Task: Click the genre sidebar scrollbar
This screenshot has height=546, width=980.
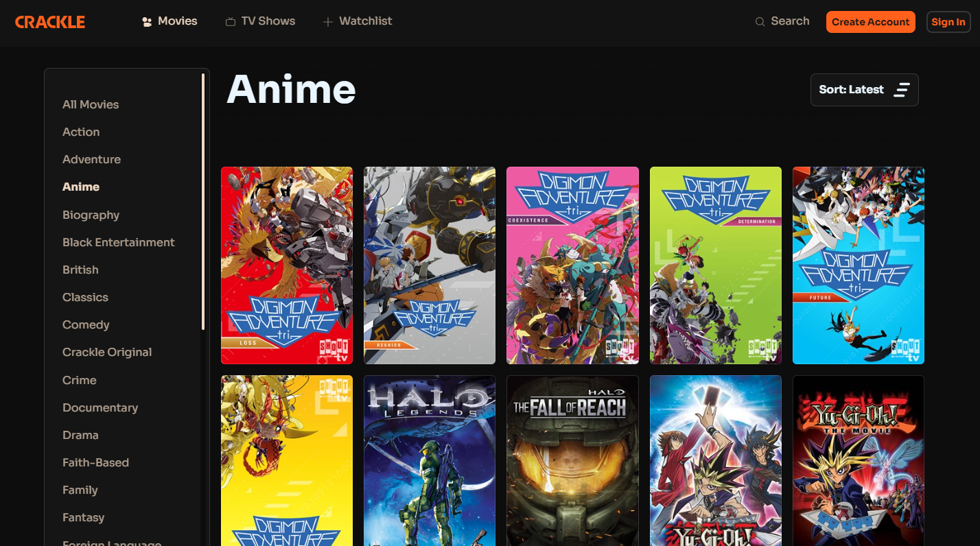Action: click(203, 202)
